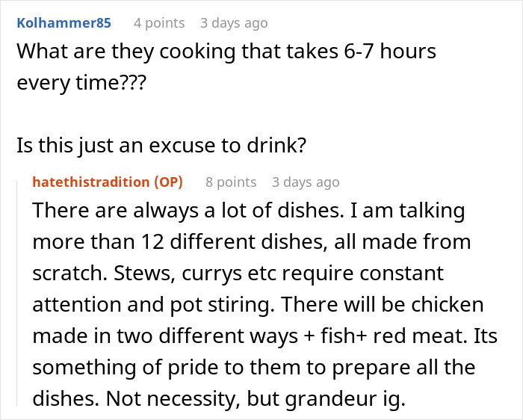
Task: Open timestamp link on hatethistradition's reply
Action: (x=305, y=182)
